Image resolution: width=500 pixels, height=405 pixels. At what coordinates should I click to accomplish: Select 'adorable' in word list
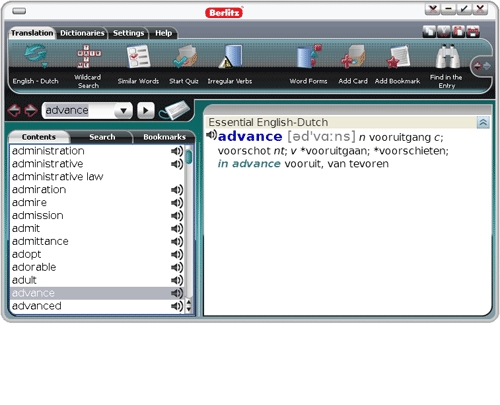(x=34, y=267)
